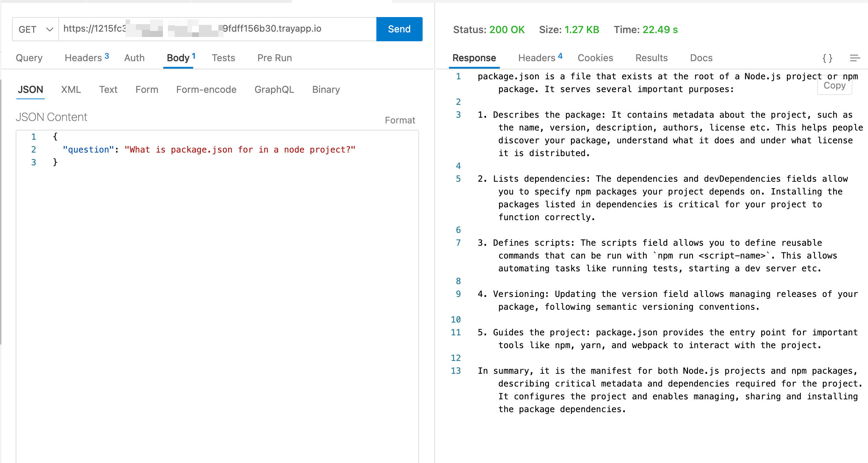This screenshot has width=868, height=463.
Task: Open the Pre Run tab
Action: (274, 58)
